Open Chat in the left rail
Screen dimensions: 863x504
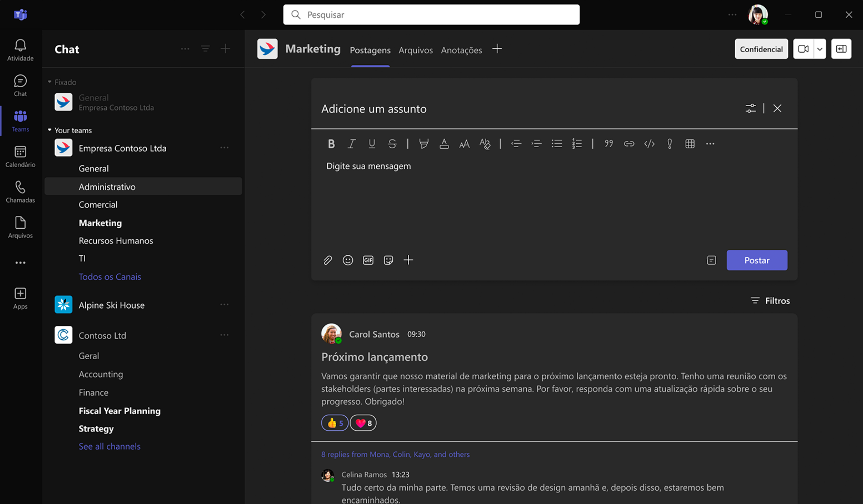[20, 85]
